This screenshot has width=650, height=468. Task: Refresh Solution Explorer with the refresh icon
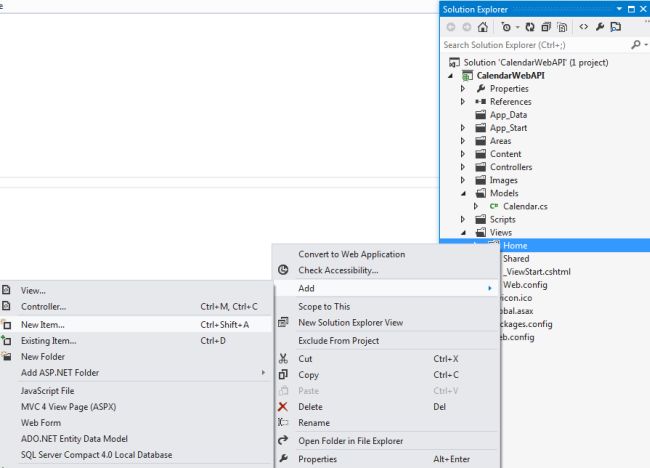pyautogui.click(x=530, y=27)
